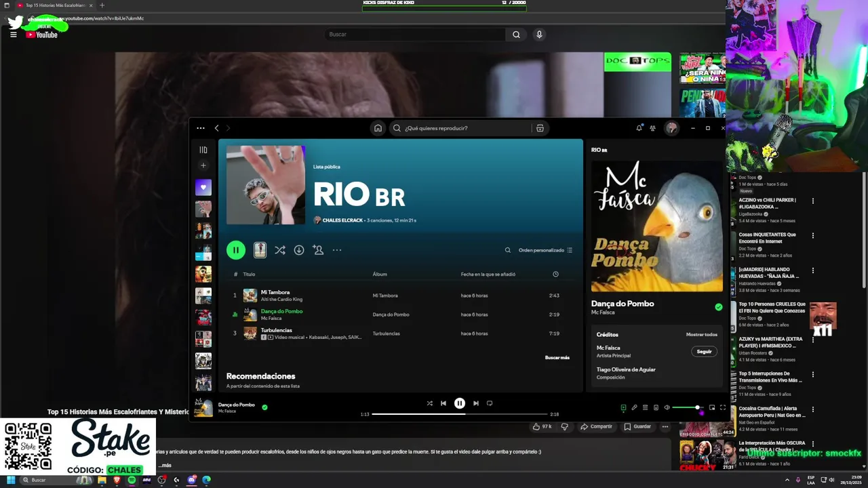Select the Dança do Pombo track row
Screen dimensions: 868x488
[x=400, y=314]
